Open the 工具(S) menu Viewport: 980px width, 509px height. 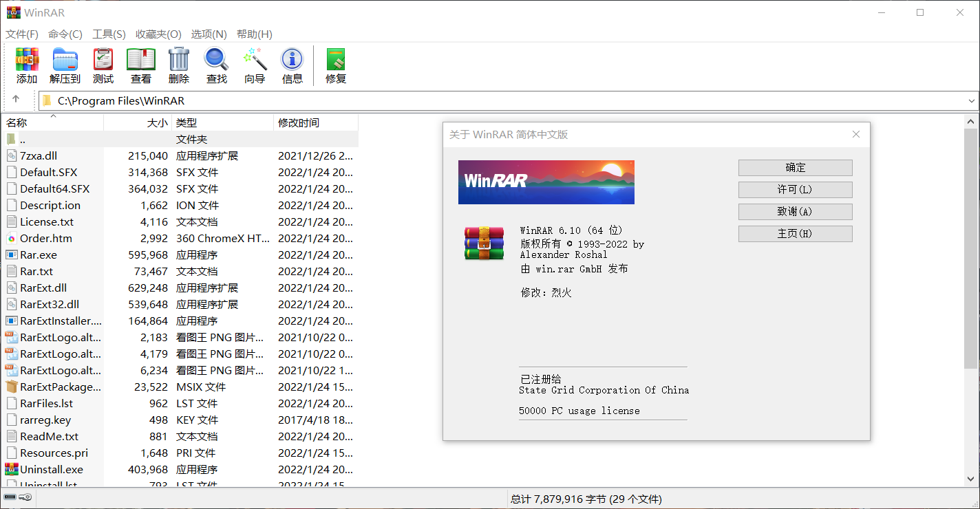coord(109,34)
